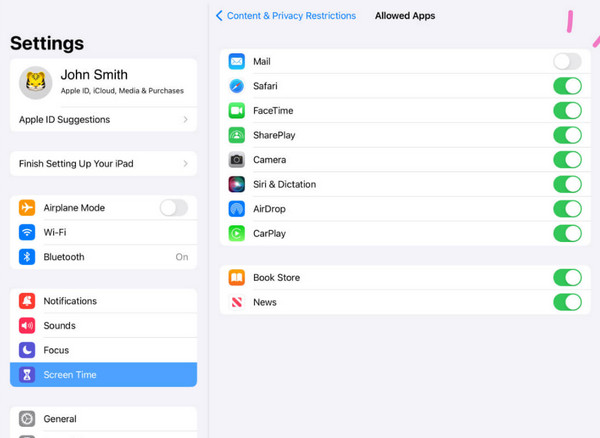The height and width of the screenshot is (438, 600).
Task: Open the Focus settings row
Action: [103, 350]
